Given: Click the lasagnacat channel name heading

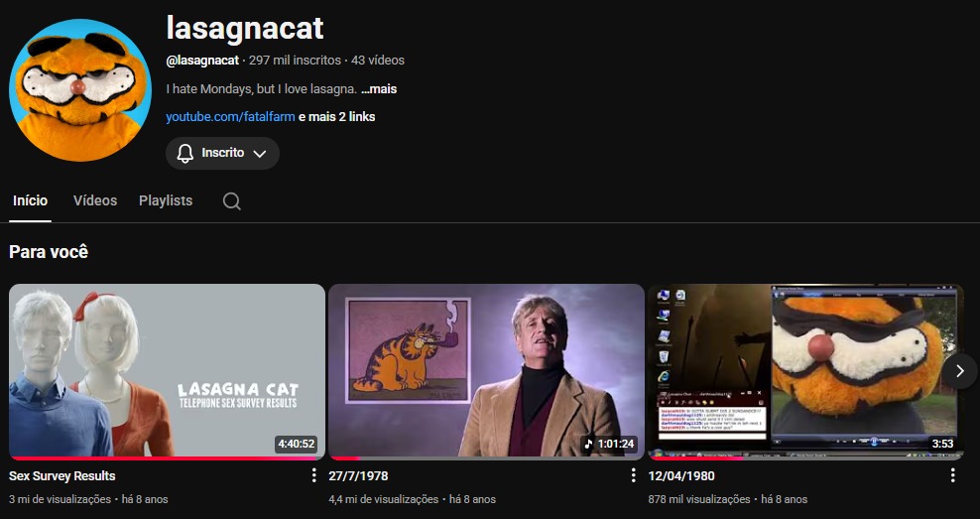Looking at the screenshot, I should click(x=244, y=28).
